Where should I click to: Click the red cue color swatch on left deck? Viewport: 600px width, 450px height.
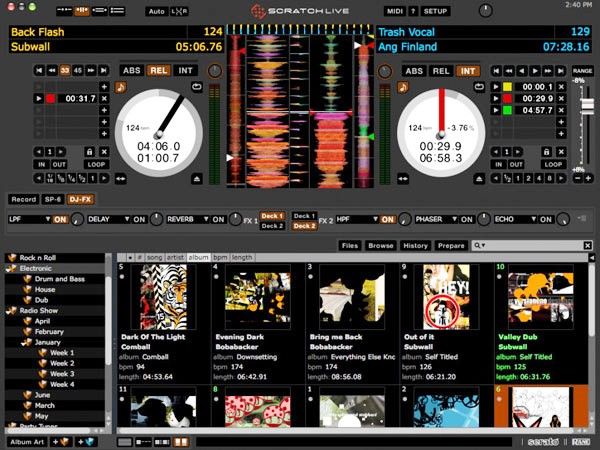pyautogui.click(x=51, y=98)
